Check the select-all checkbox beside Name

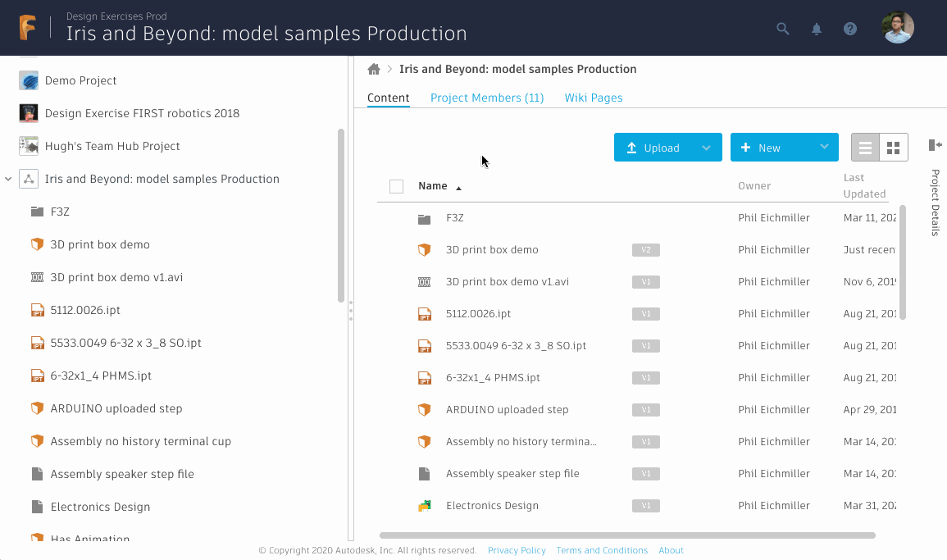click(x=396, y=186)
